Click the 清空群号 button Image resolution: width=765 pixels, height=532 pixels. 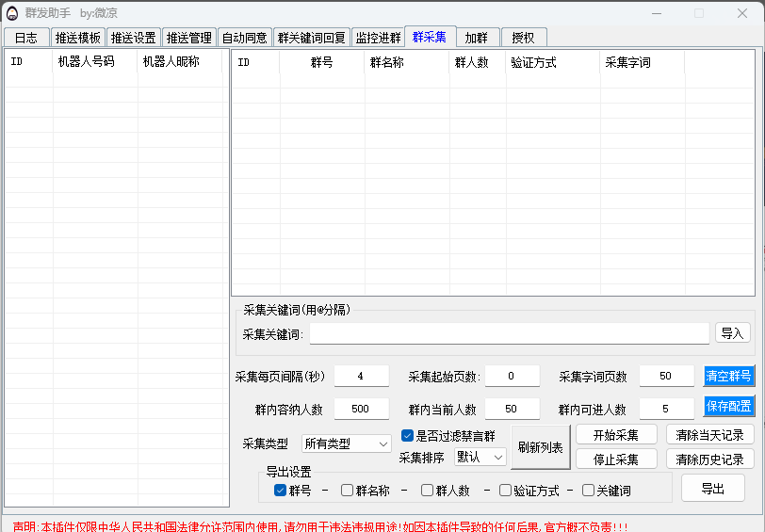point(728,376)
